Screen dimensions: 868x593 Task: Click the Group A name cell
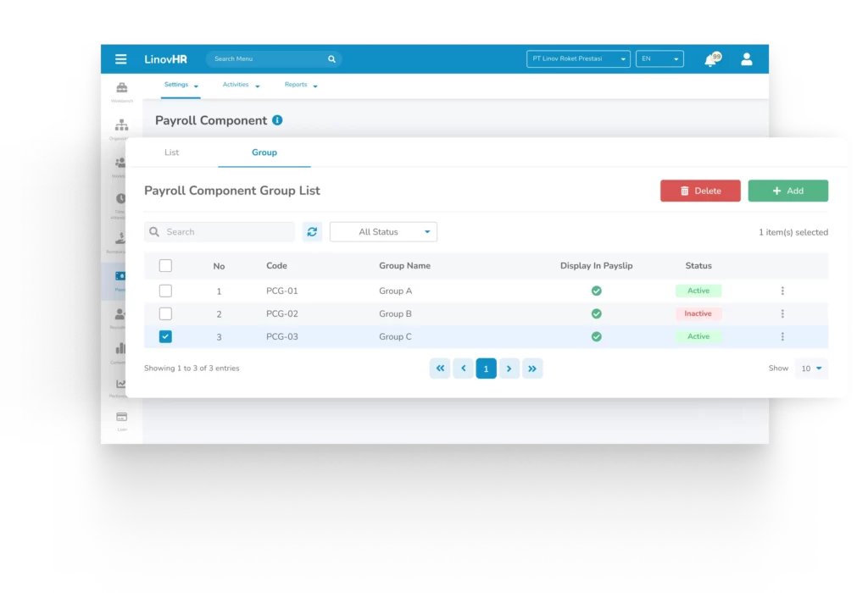click(x=395, y=291)
